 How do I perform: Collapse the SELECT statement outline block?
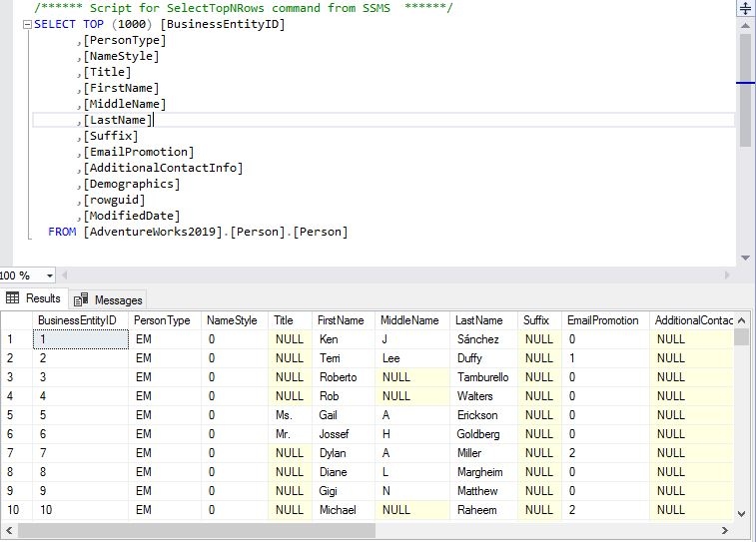pos(27,25)
